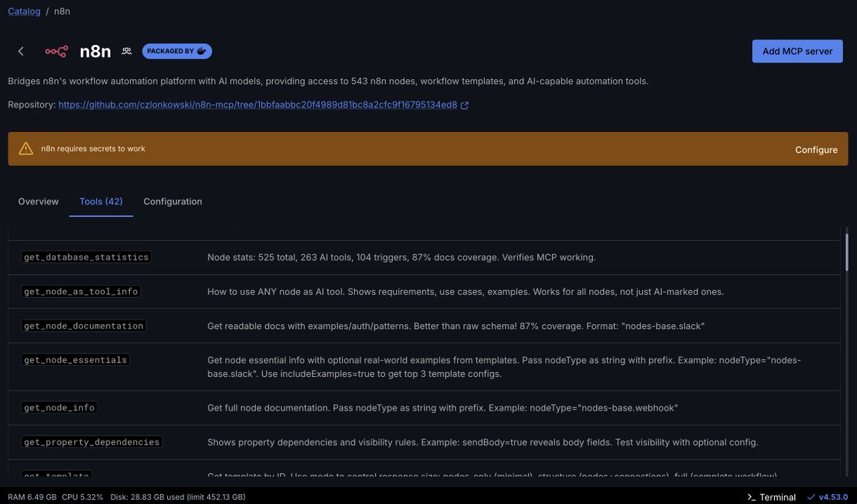The image size is (857, 504).
Task: Click the Terminal prompt icon in status bar
Action: point(751,497)
